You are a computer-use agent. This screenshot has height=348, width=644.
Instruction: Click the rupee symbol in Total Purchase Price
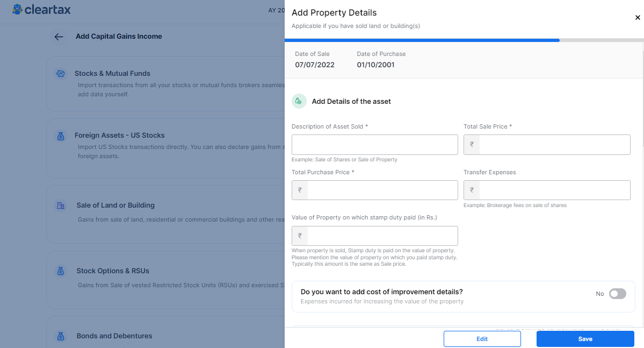point(300,190)
